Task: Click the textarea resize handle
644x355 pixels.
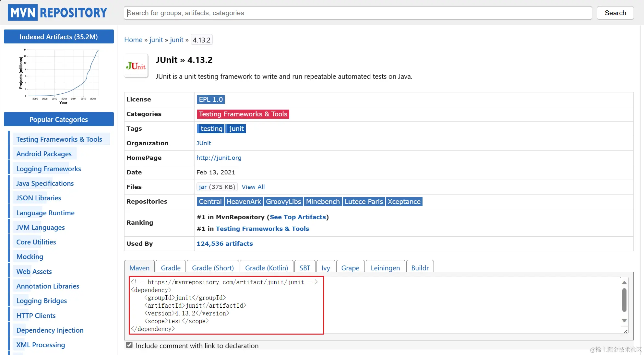Action: [x=626, y=331]
